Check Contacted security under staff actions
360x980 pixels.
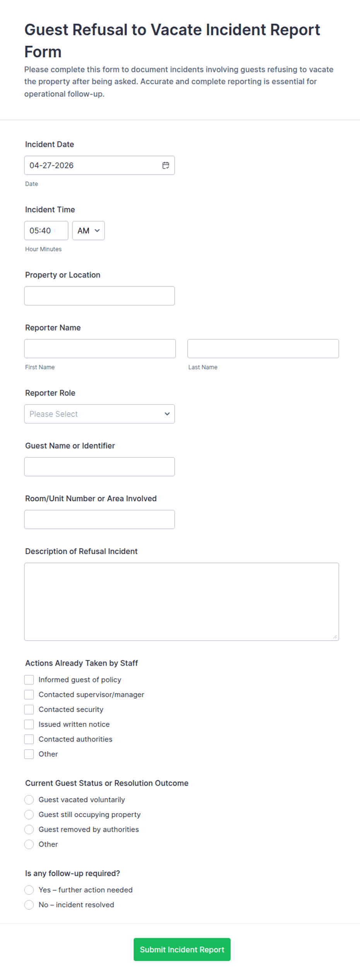[x=29, y=709]
